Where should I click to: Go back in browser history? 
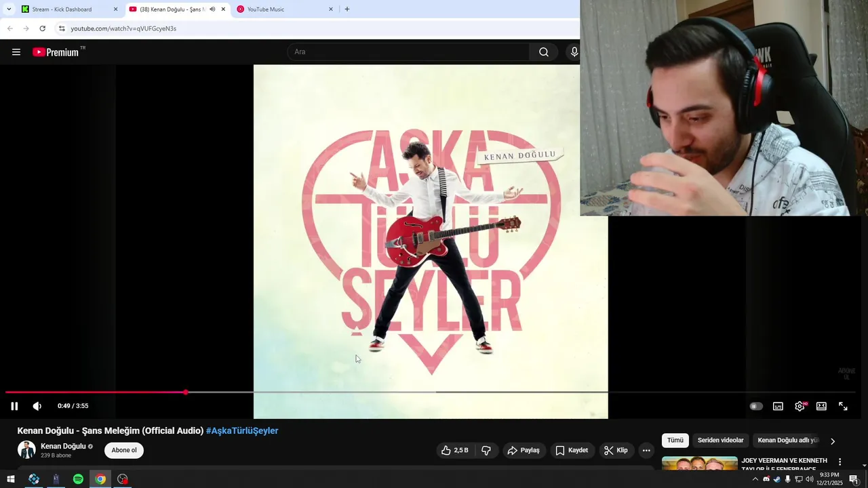(9, 28)
